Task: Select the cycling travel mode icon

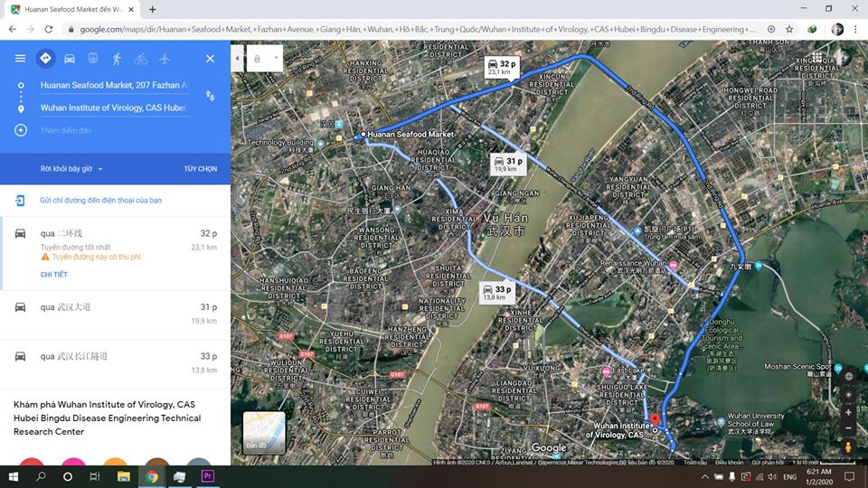Action: (x=141, y=59)
